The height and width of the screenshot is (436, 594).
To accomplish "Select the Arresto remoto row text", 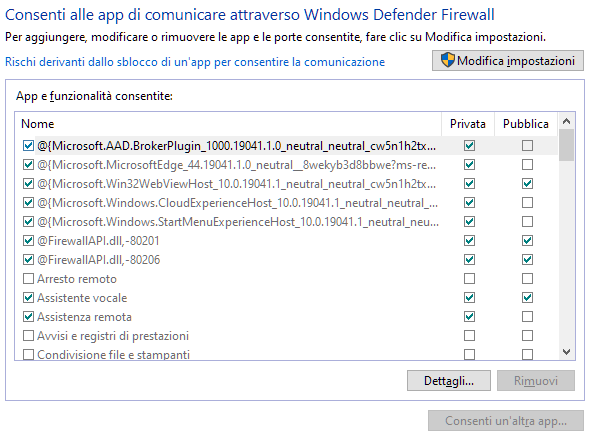I will [77, 279].
